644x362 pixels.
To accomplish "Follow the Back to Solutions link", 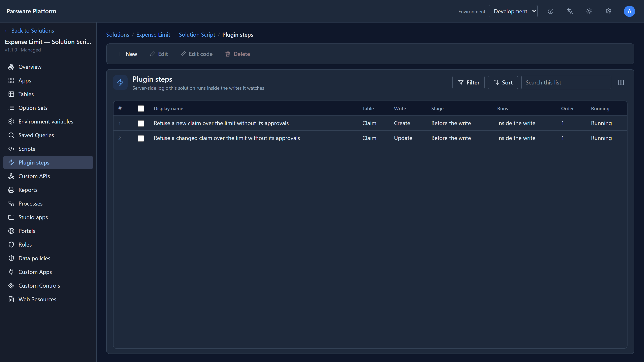I will pos(30,31).
